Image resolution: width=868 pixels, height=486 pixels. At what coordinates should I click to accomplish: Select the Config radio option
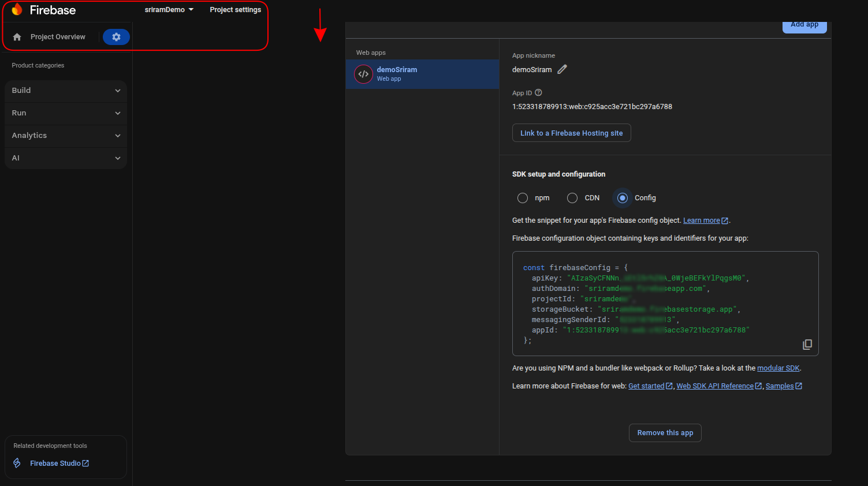point(623,198)
